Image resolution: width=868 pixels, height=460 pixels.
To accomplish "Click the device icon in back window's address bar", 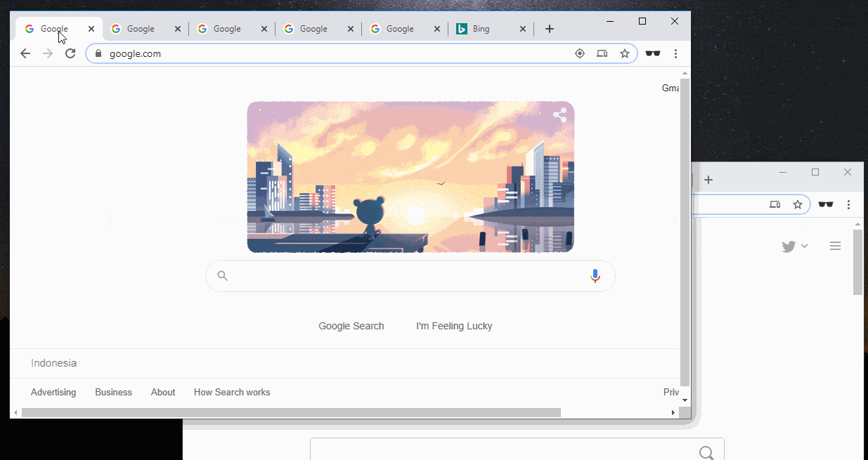I will (775, 204).
